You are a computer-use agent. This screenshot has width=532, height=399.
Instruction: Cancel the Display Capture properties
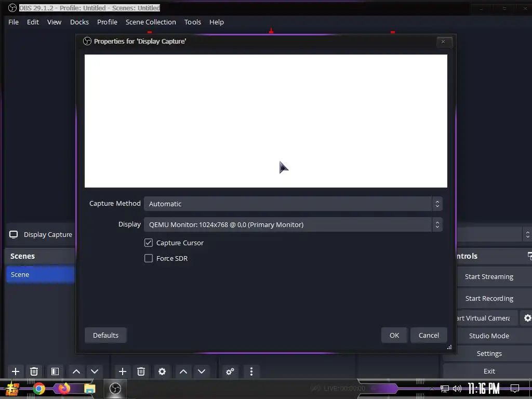[429, 335]
